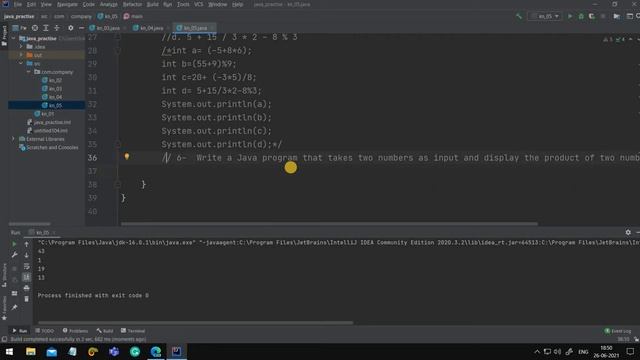
Task: Clear console with the trash icon
Action: pos(27,299)
